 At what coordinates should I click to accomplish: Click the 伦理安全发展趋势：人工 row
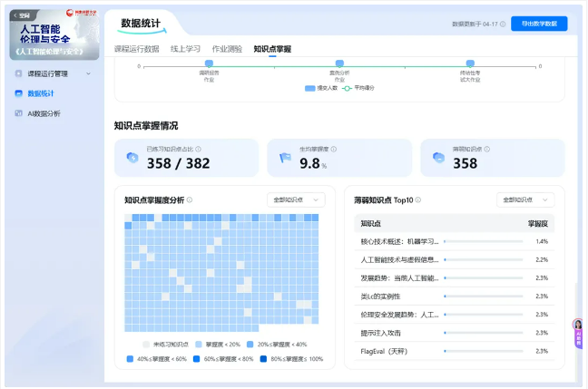(x=454, y=315)
